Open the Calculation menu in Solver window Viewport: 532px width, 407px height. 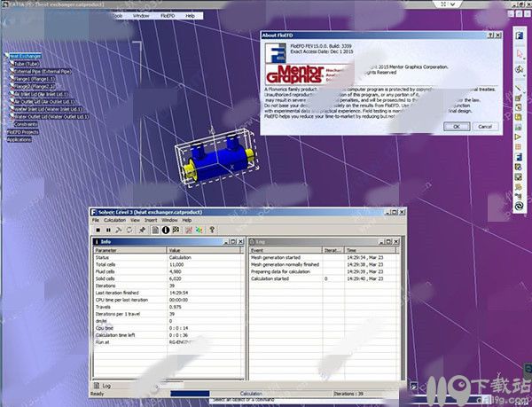114,220
